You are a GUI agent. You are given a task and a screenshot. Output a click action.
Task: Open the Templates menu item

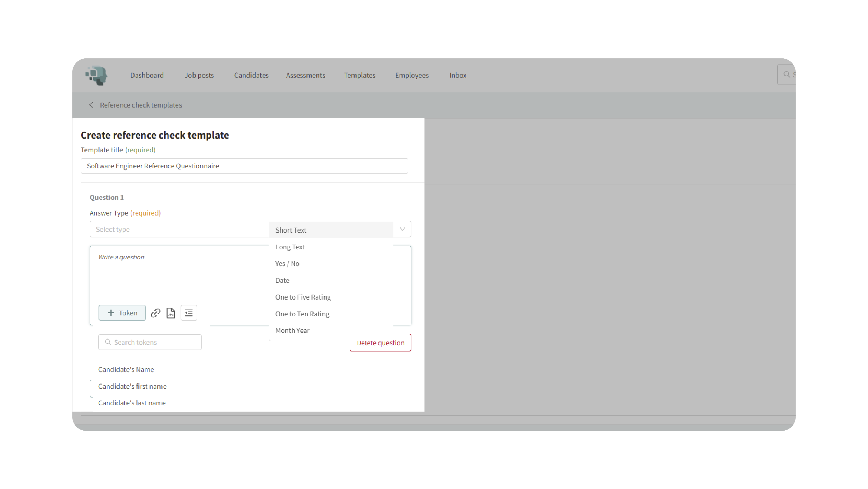point(360,75)
